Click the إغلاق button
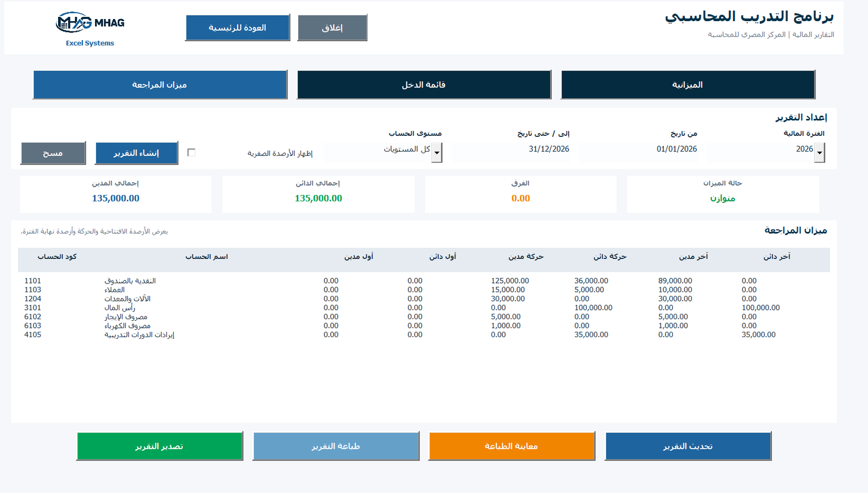This screenshot has width=868, height=493. (332, 28)
